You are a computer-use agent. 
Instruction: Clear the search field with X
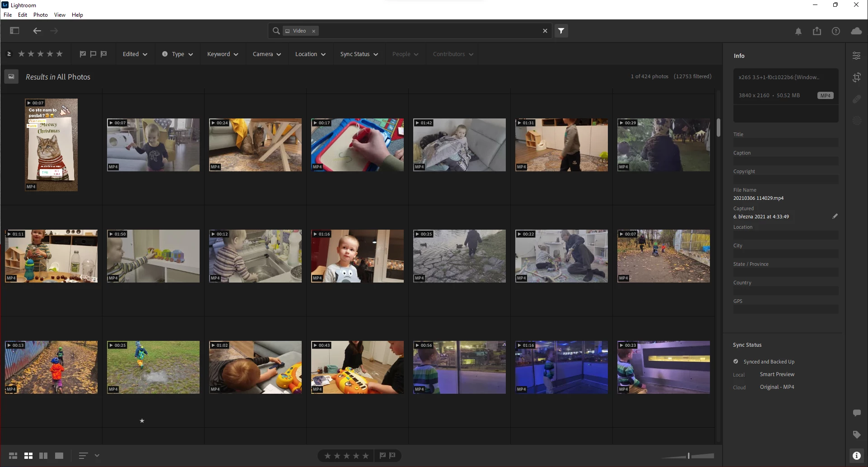pyautogui.click(x=545, y=31)
